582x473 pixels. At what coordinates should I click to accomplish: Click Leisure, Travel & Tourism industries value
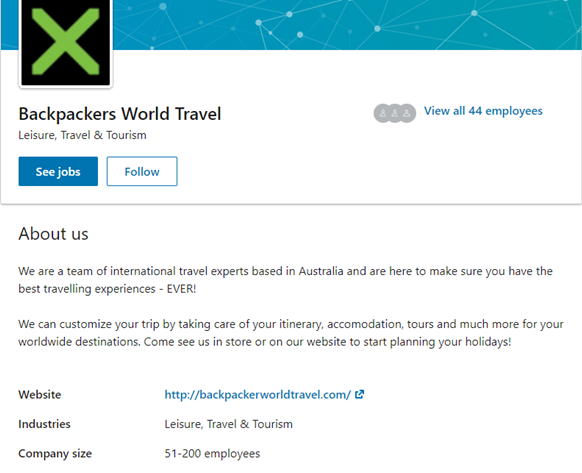pyautogui.click(x=229, y=424)
